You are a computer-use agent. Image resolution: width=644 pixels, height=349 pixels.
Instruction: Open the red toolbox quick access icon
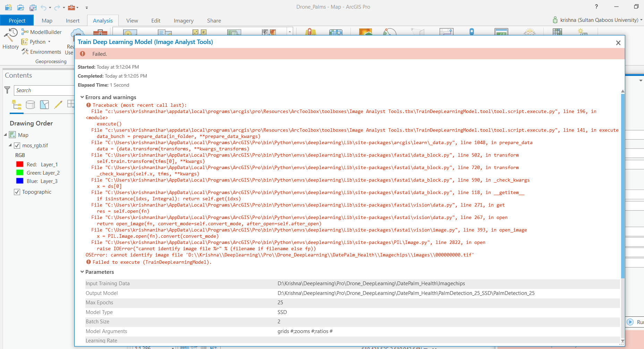[x=71, y=7]
